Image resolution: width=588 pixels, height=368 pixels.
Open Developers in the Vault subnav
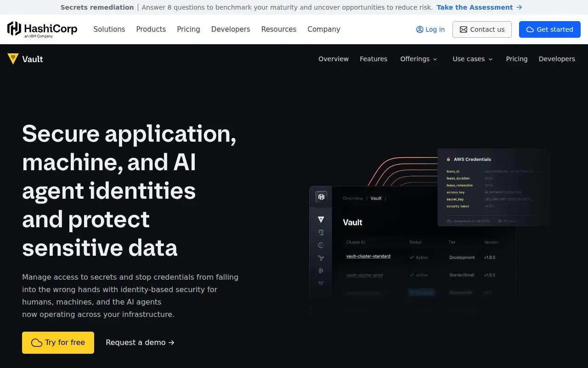coord(557,59)
